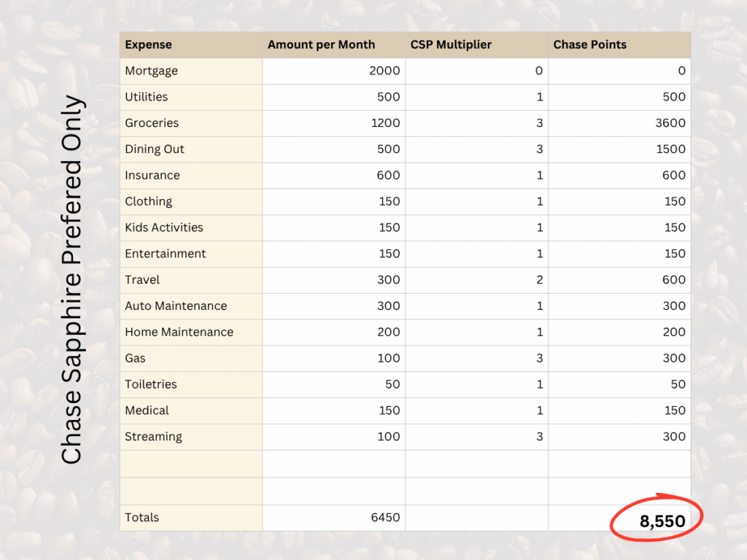Screen dimensions: 747x560
Task: Click the Groceries row label
Action: [152, 123]
